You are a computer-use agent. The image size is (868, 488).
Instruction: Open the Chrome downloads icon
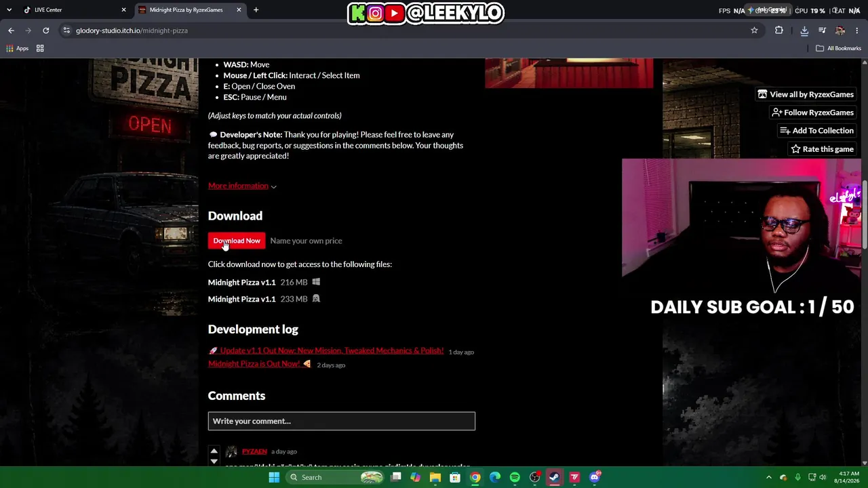click(x=804, y=30)
